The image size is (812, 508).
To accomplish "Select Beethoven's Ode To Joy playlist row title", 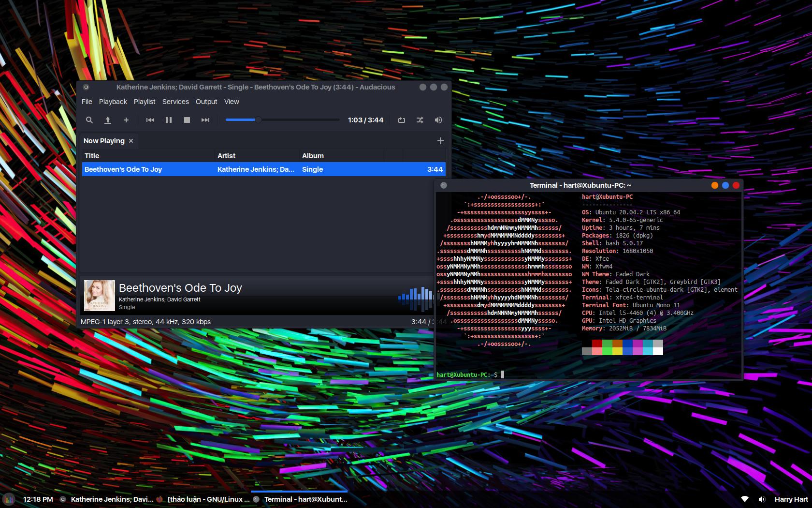I will (x=123, y=169).
